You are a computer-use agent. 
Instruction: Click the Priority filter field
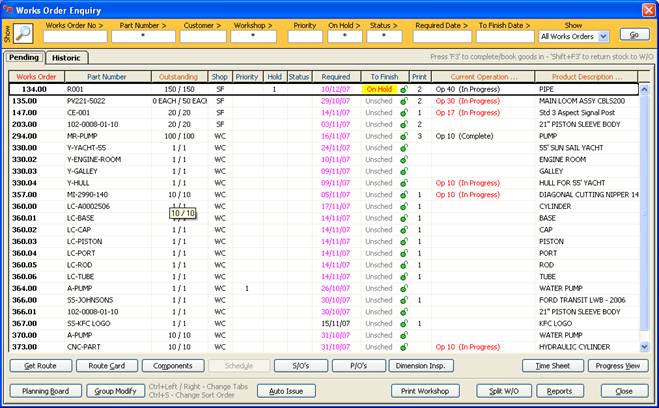click(x=305, y=37)
